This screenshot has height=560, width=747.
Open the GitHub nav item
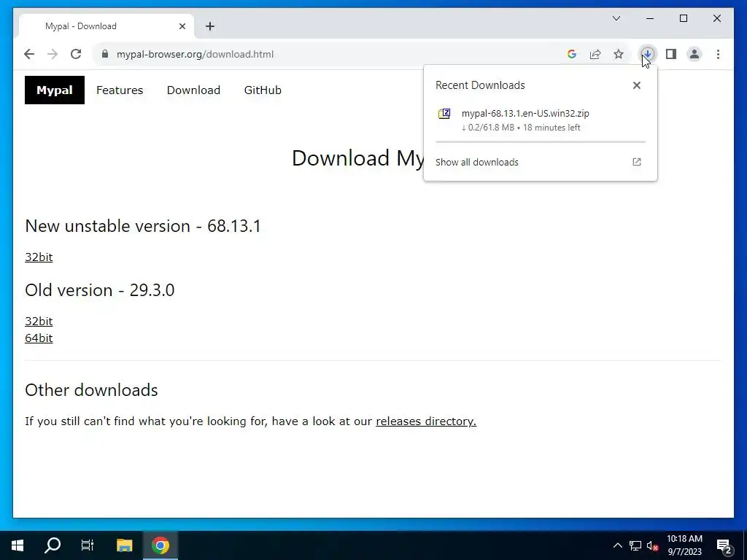(x=263, y=90)
